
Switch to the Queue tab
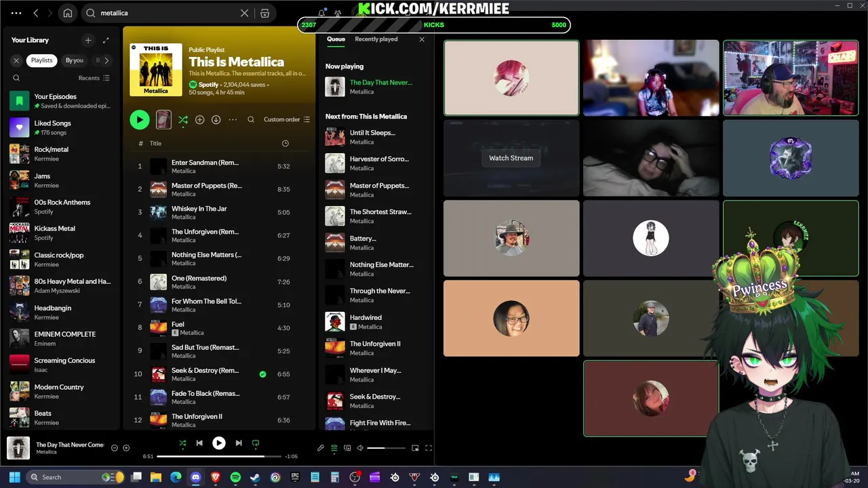tap(336, 39)
